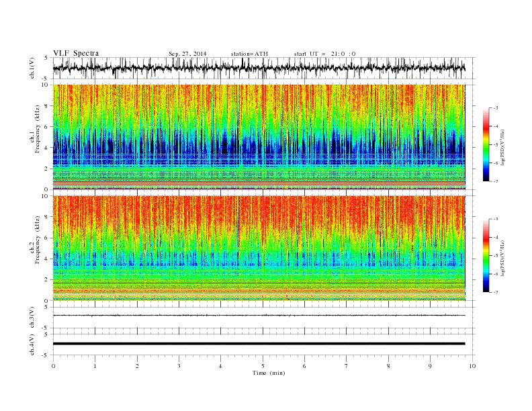
Task: Click the "Time (min)" x-axis label
Action: pos(269,373)
